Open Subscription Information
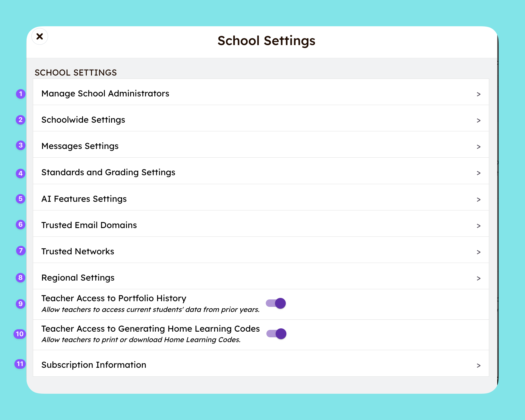Viewport: 525px width, 420px height. pyautogui.click(x=93, y=364)
